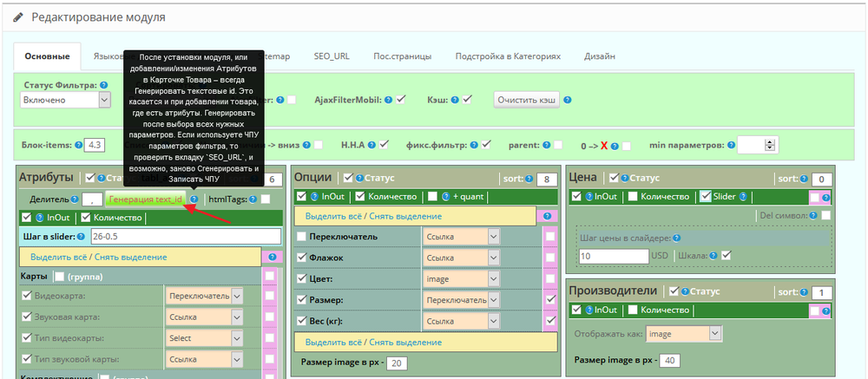The width and height of the screenshot is (868, 379).
Task: Open help icon next to Slider in Цена
Action: (743, 196)
